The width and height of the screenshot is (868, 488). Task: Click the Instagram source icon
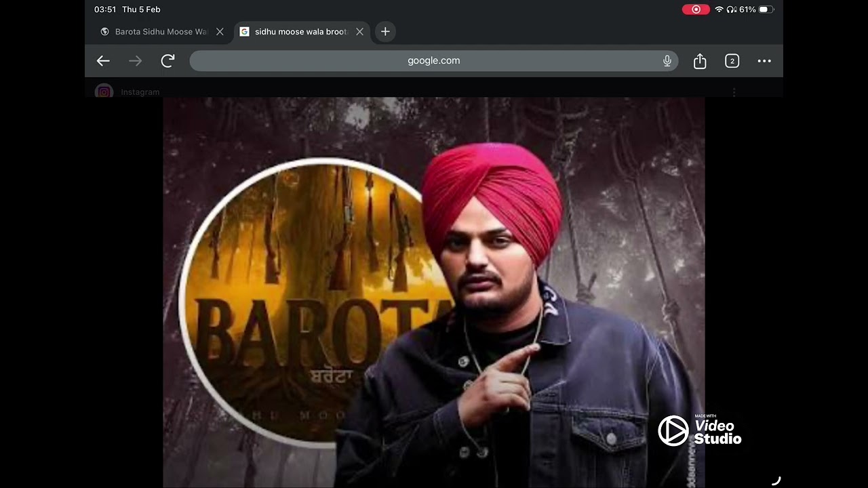104,91
